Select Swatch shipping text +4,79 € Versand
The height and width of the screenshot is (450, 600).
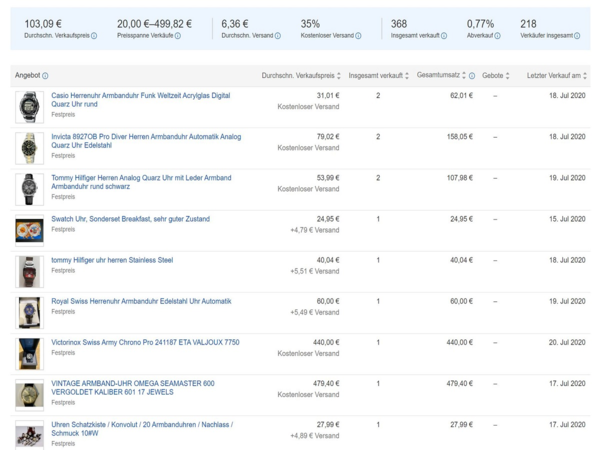pos(315,230)
